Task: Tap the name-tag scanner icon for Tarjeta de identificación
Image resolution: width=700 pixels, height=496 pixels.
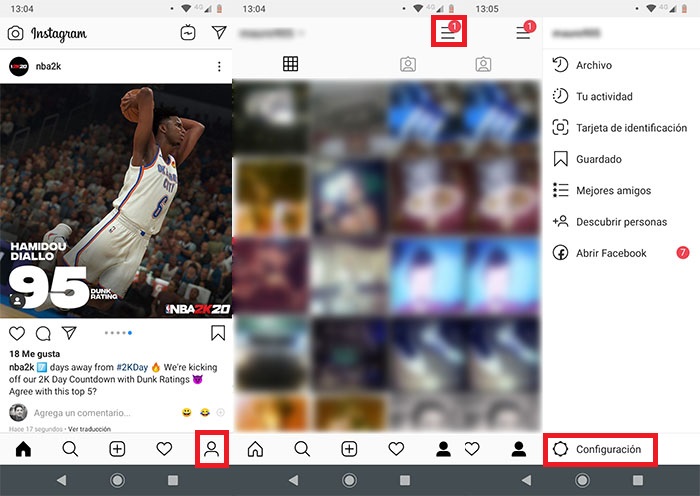Action: click(x=560, y=127)
